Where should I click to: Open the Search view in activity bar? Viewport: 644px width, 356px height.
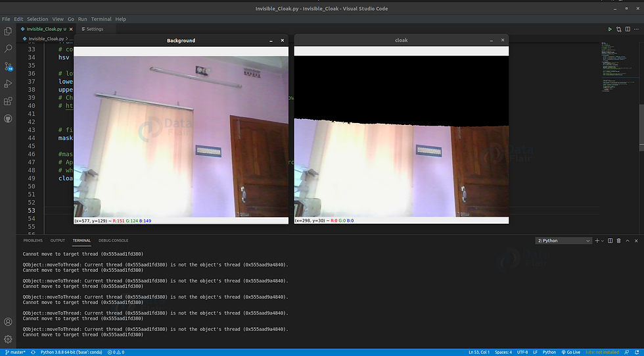8,49
